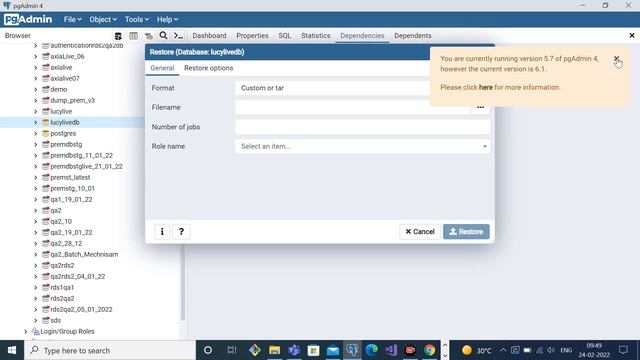Cancel the Restore dialog

click(x=420, y=231)
